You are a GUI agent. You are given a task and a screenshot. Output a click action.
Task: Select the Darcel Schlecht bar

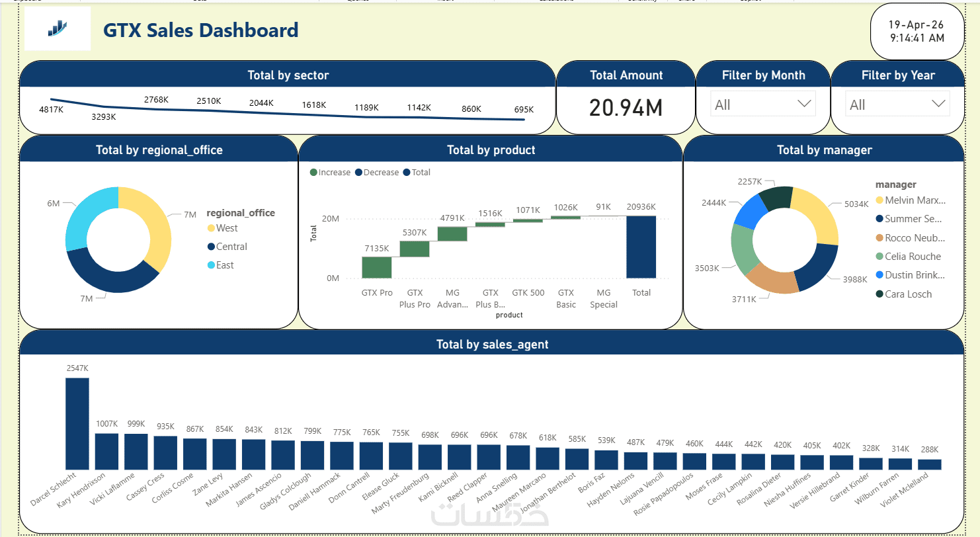[x=77, y=423]
